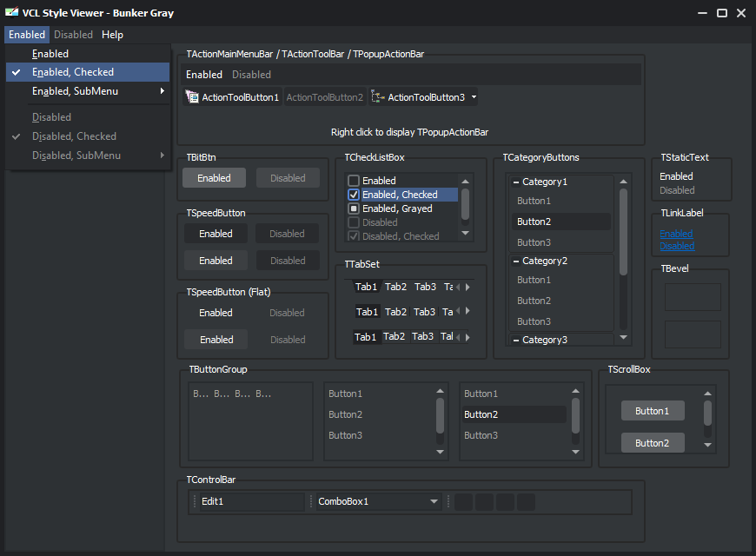Click the ActionToolButton1 icon
This screenshot has width=756, height=556.
click(192, 97)
